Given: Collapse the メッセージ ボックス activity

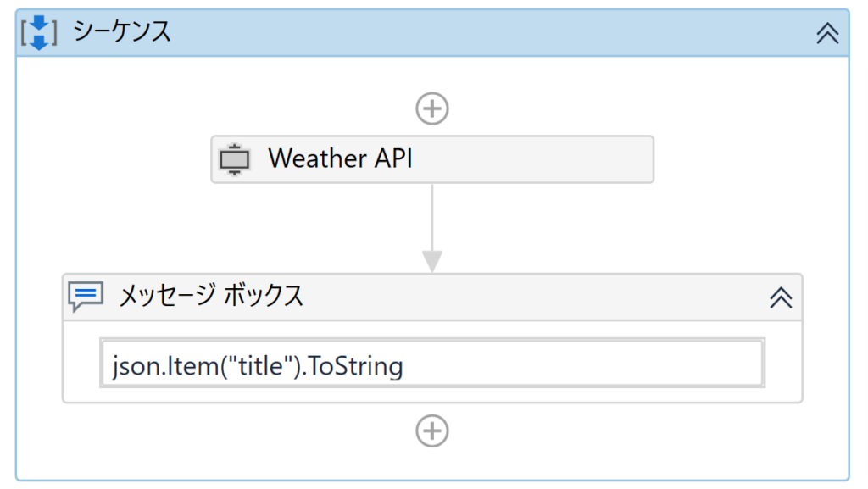Looking at the screenshot, I should (x=781, y=297).
